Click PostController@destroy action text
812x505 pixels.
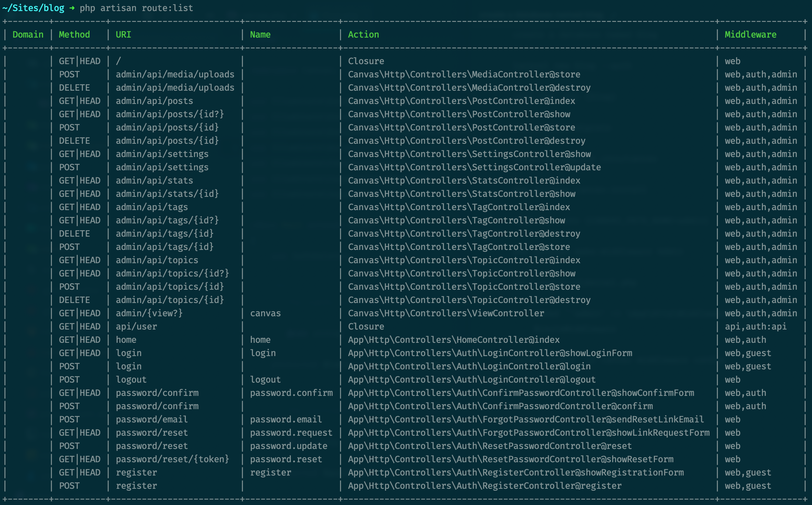click(467, 141)
